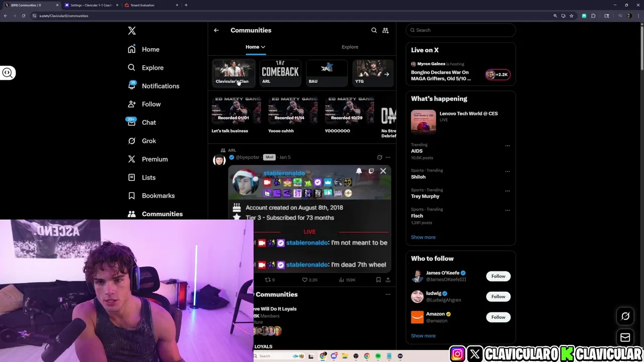644x362 pixels.
Task: Click the X logo in the sidebar
Action: coord(132,31)
